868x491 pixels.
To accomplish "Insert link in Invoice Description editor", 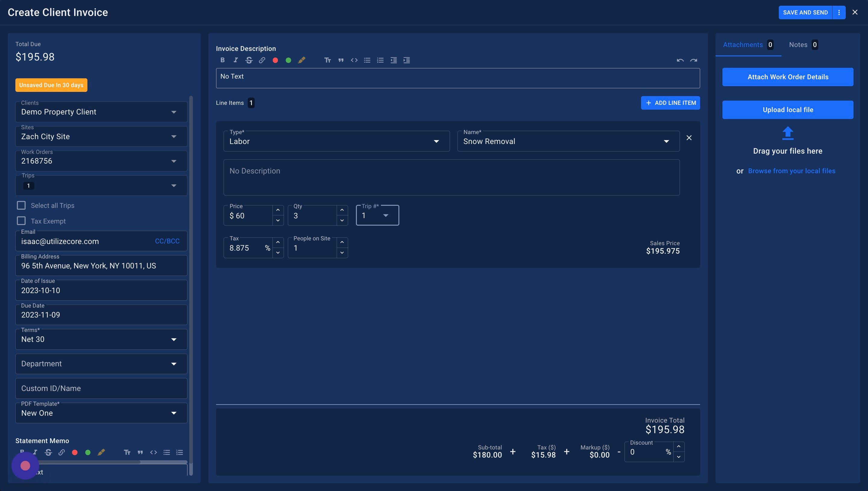I will click(262, 60).
